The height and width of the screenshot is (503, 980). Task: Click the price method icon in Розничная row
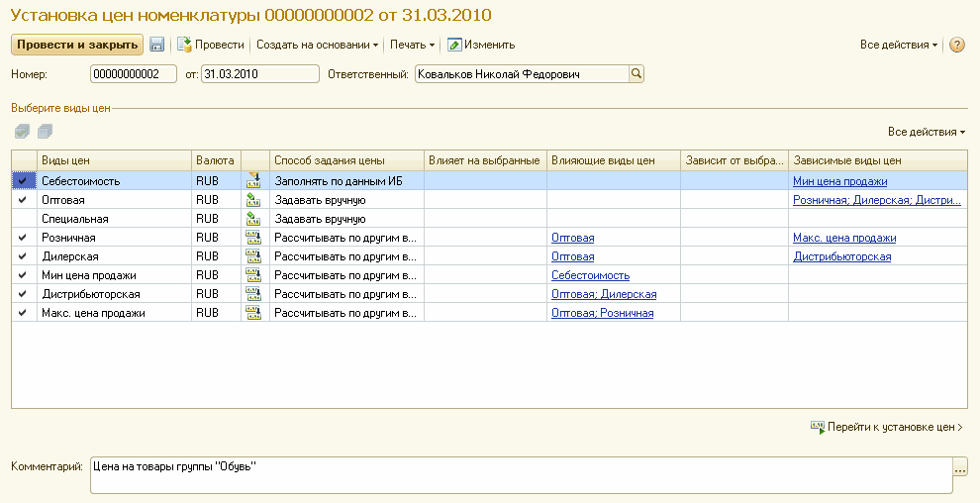[253, 238]
